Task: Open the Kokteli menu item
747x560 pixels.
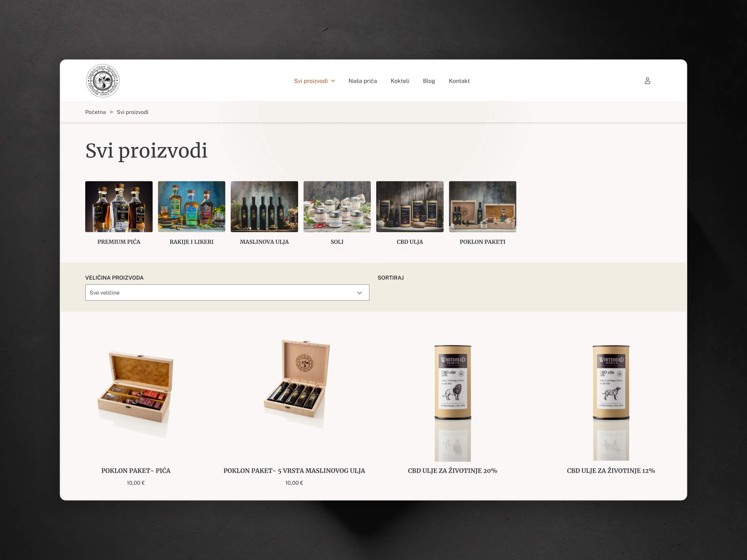Action: (x=400, y=81)
